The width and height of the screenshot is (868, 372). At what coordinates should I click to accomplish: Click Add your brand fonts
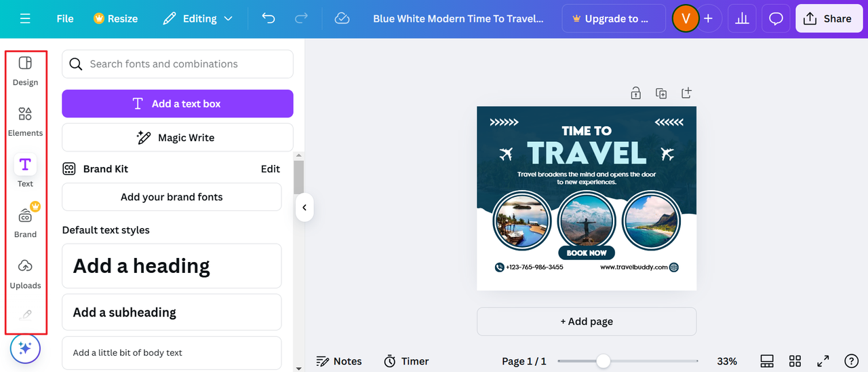(x=172, y=197)
